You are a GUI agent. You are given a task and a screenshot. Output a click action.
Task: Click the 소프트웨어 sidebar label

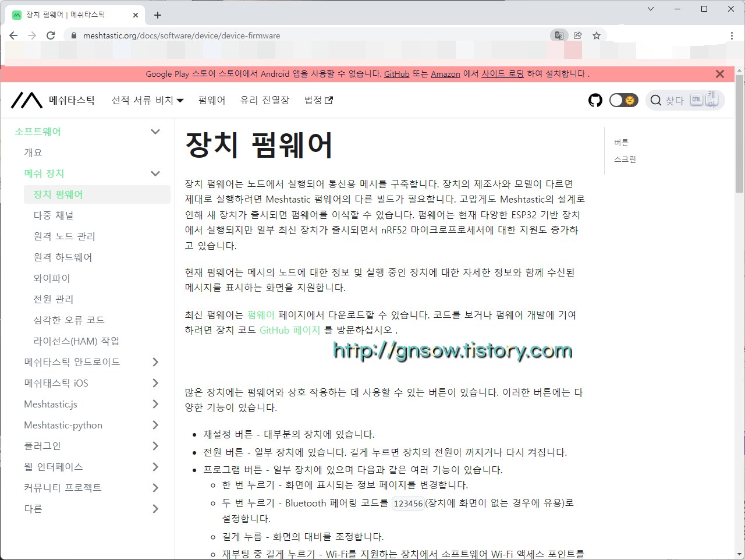click(38, 132)
